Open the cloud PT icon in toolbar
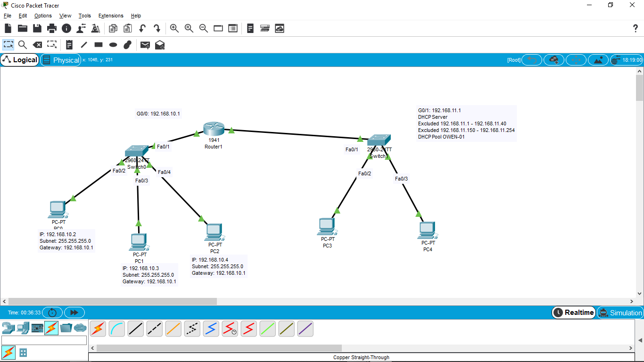Viewport: 644px width, 362px height. 280,28
